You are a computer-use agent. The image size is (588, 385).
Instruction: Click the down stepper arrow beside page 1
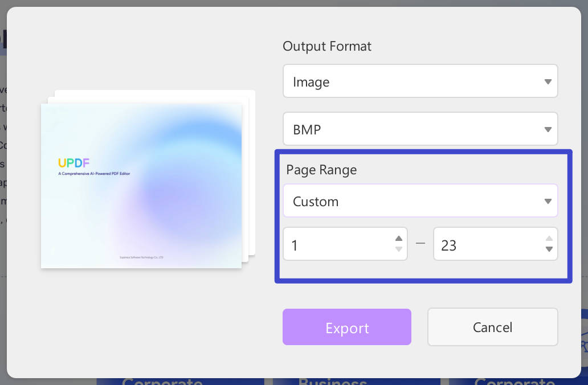pos(398,251)
